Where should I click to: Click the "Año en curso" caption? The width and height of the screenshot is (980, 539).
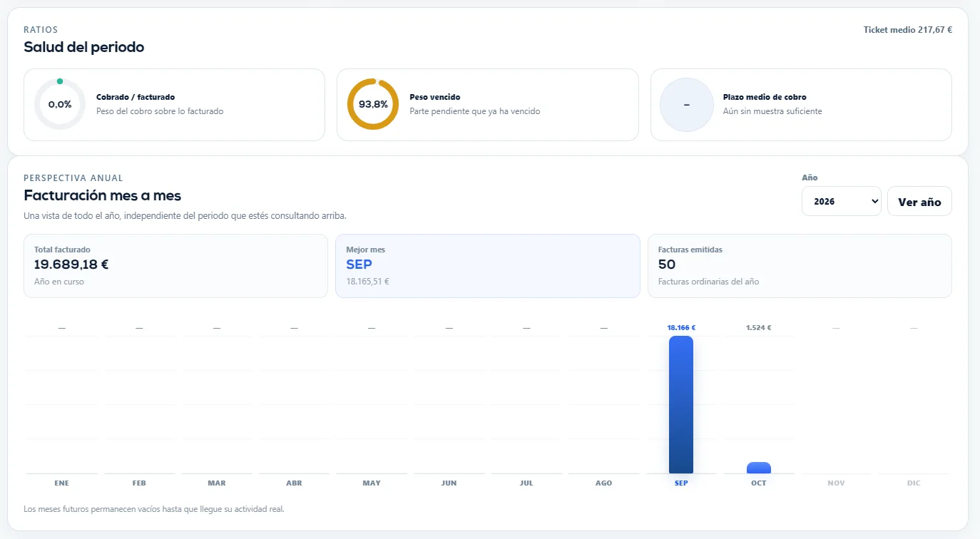coord(59,282)
